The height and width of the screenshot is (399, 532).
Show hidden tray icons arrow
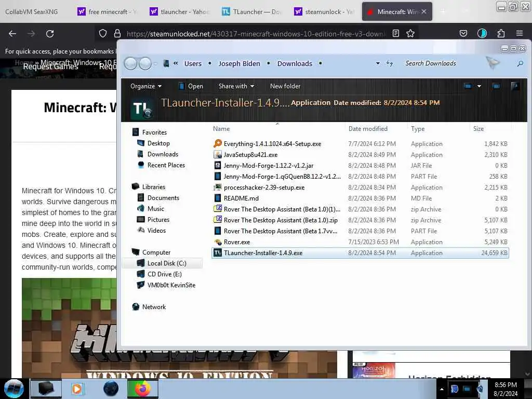pos(442,389)
